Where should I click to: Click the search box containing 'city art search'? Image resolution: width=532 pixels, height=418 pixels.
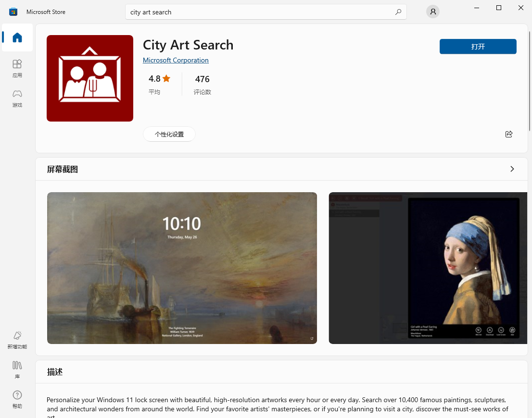(260, 12)
